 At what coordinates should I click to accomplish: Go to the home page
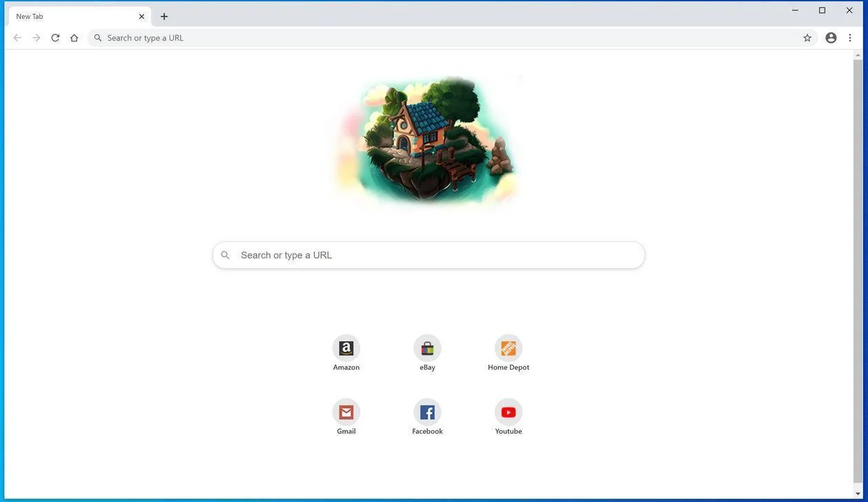[74, 38]
